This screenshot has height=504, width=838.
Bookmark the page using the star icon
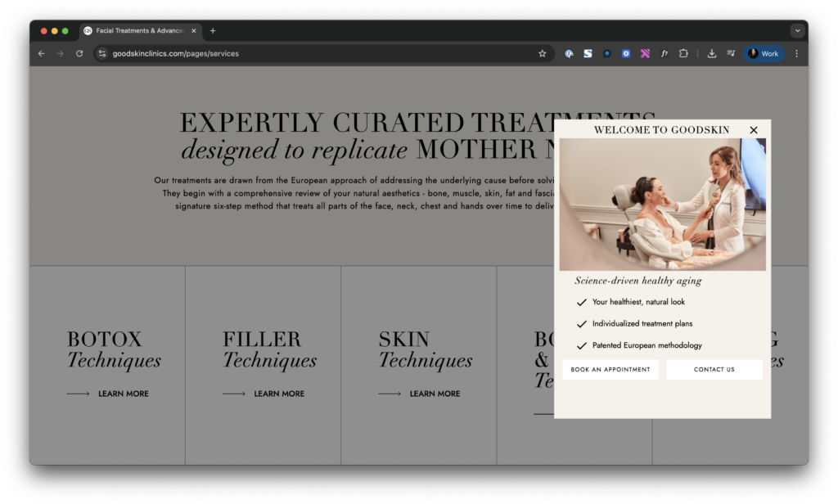coord(542,53)
